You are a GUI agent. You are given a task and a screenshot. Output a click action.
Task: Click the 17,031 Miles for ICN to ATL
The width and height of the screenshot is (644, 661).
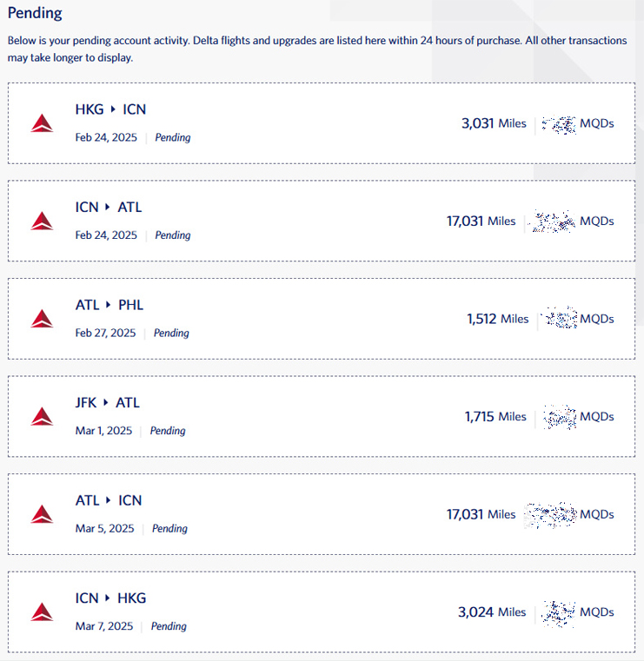tap(481, 221)
